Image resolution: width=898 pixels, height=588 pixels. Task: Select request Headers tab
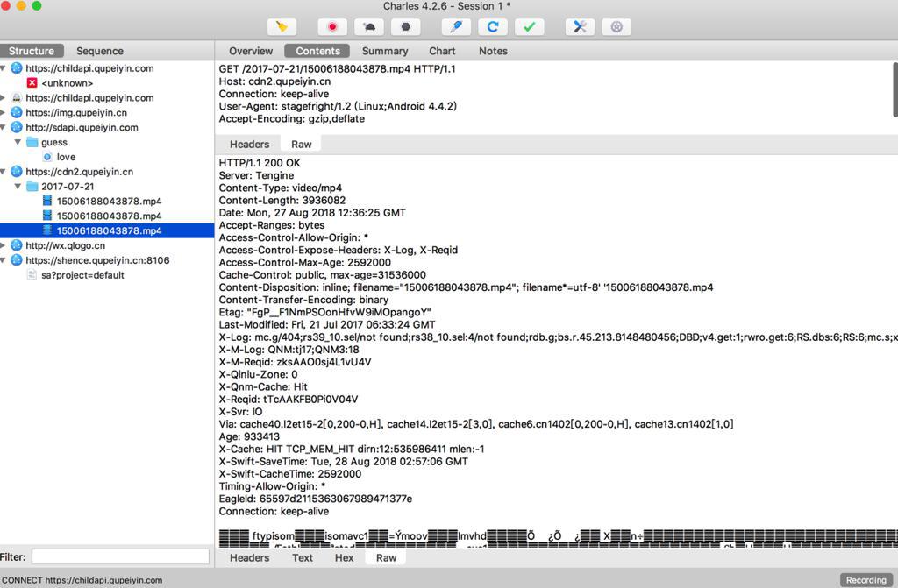[249, 145]
